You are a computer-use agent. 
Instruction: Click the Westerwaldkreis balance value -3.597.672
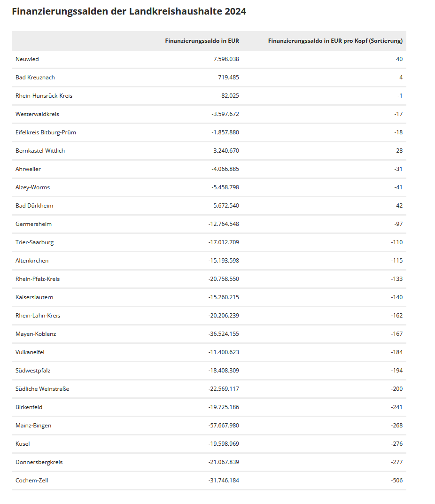(225, 114)
